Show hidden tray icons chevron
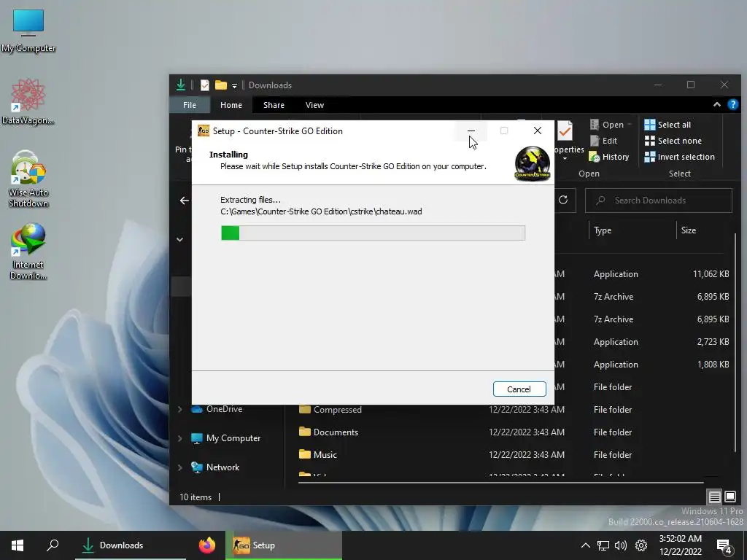Image resolution: width=747 pixels, height=560 pixels. [x=586, y=545]
